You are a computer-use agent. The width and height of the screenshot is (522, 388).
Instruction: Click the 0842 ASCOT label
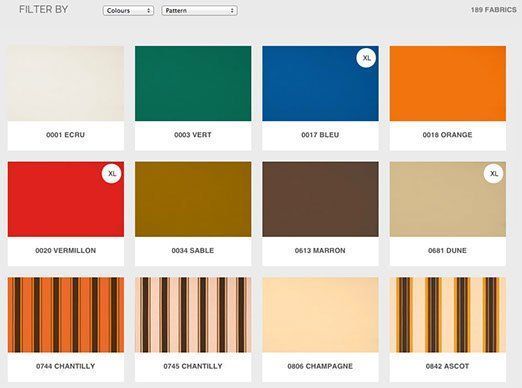pyautogui.click(x=447, y=366)
